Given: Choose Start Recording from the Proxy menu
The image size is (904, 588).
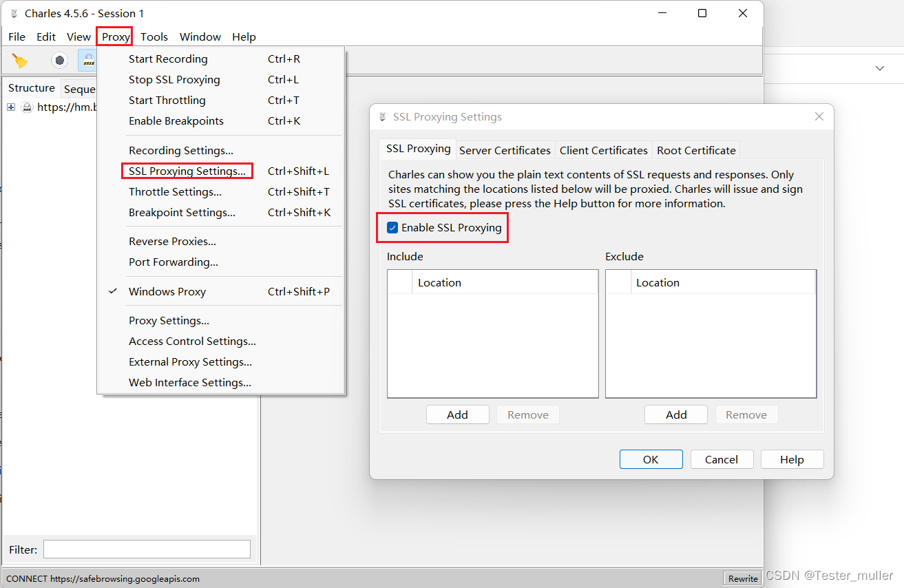Looking at the screenshot, I should tap(220, 59).
